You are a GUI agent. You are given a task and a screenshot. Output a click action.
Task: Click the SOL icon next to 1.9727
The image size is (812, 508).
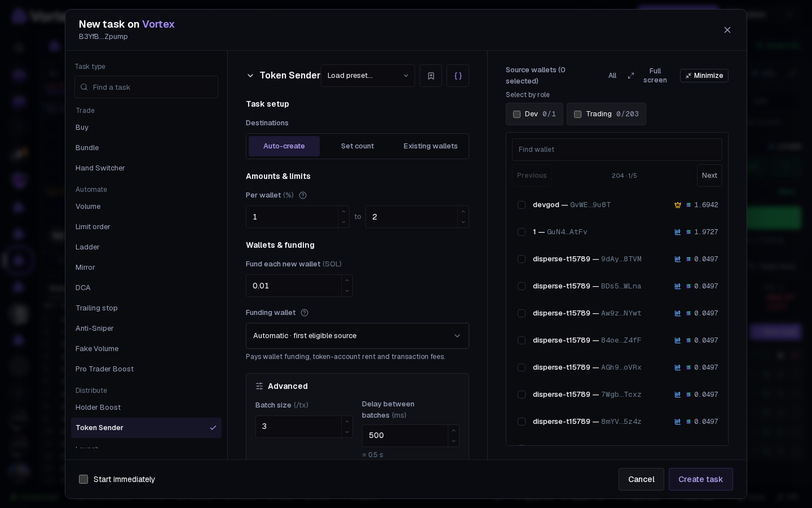pos(689,232)
